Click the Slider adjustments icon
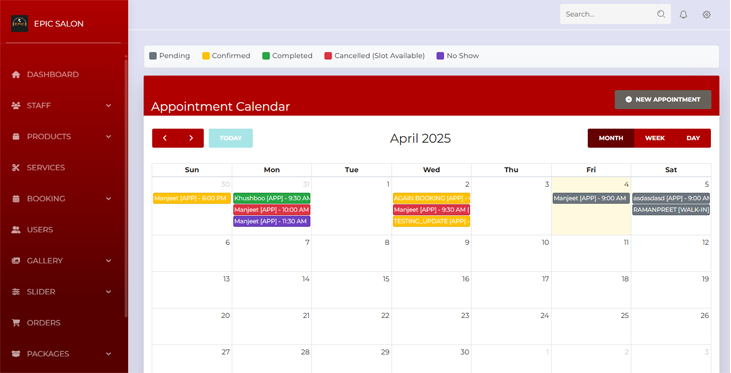Image resolution: width=731 pixels, height=373 pixels. tap(16, 292)
